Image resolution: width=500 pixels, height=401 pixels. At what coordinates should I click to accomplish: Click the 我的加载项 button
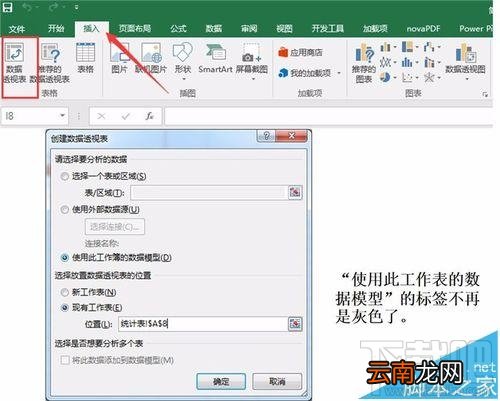[305, 73]
